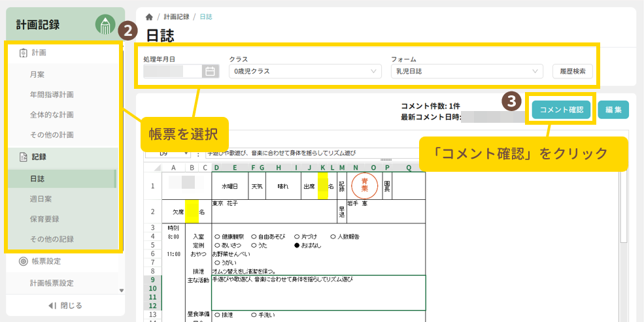This screenshot has width=644, height=322.
Task: Click the コメント確認 button
Action: click(x=561, y=110)
